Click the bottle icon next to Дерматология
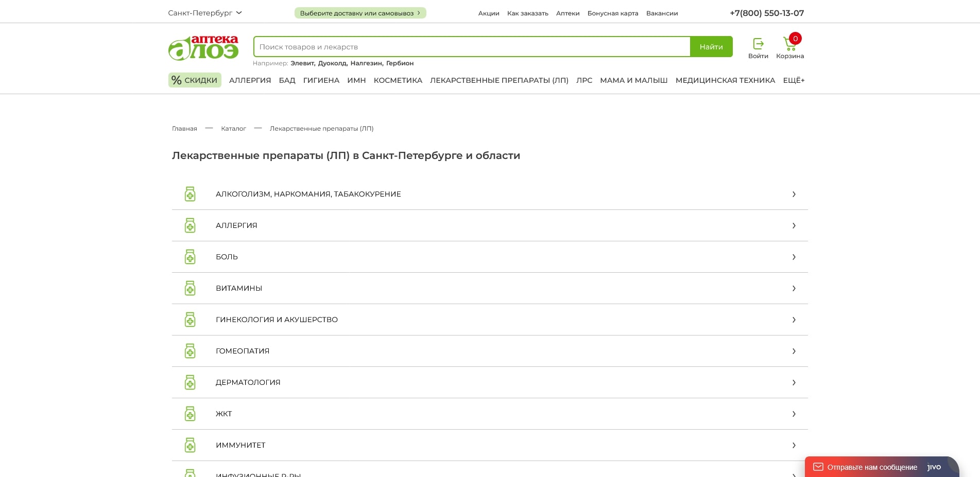The width and height of the screenshot is (980, 477). click(x=190, y=382)
